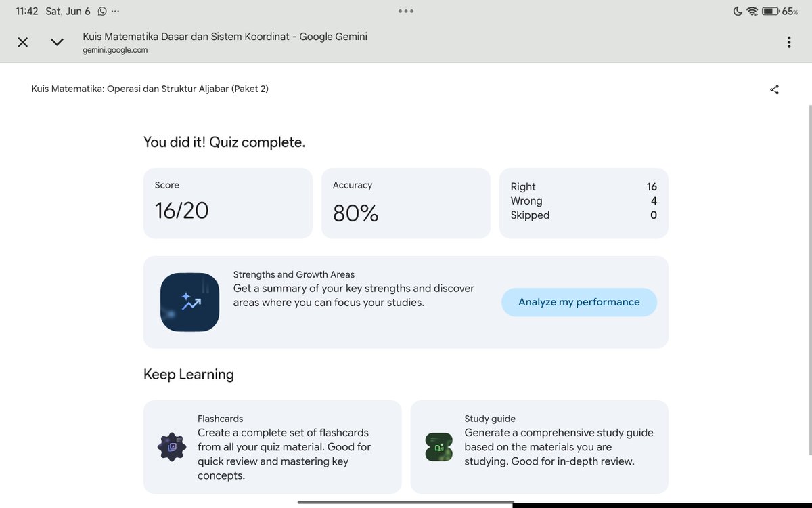Viewport: 812px width, 508px height.
Task: Open the Strengths and Growth Areas icon
Action: pos(189,302)
